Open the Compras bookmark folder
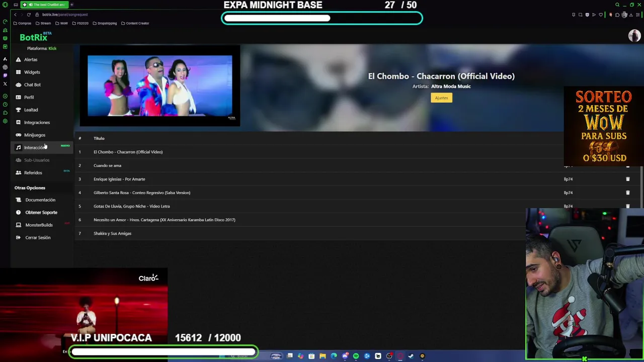644x362 pixels. tap(22, 23)
